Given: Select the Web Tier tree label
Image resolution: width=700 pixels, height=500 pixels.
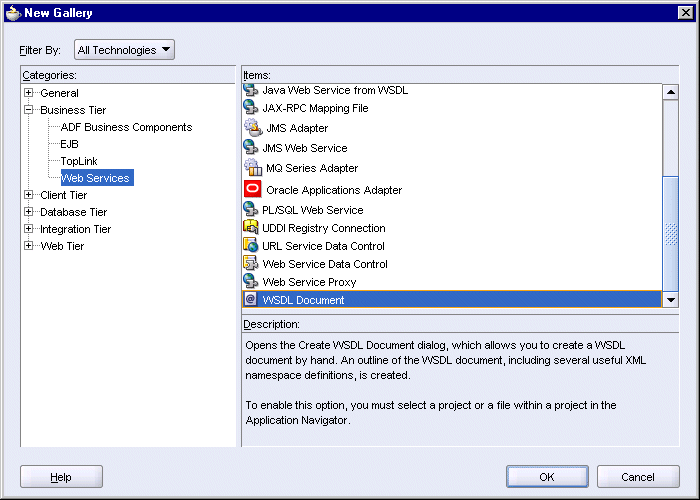Looking at the screenshot, I should click(x=62, y=246).
